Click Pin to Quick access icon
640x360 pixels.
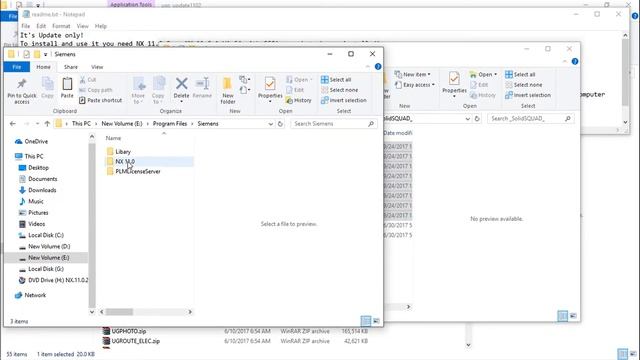[x=22, y=84]
